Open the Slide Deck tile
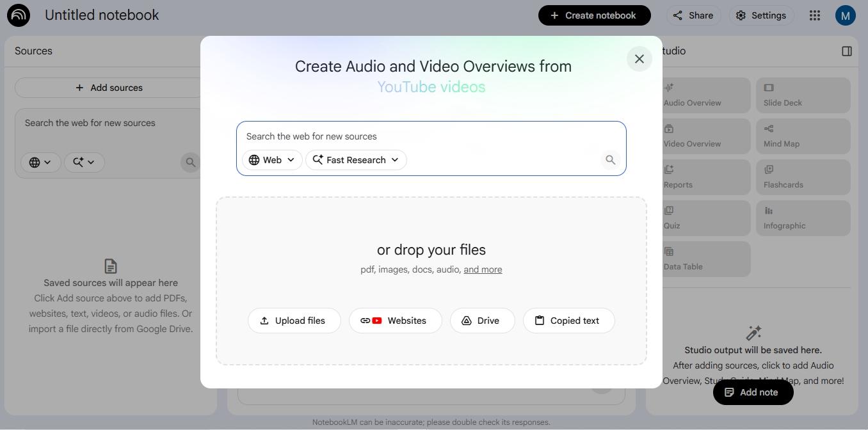The width and height of the screenshot is (868, 430). click(803, 95)
